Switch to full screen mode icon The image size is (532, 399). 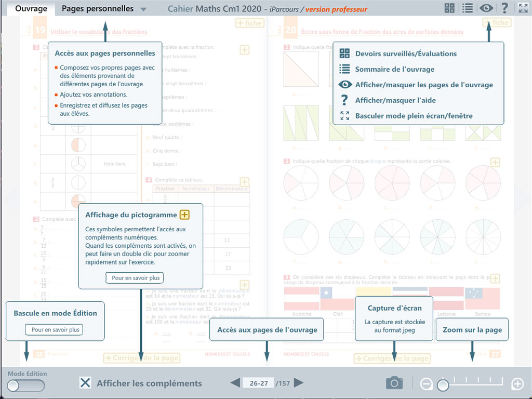click(523, 8)
